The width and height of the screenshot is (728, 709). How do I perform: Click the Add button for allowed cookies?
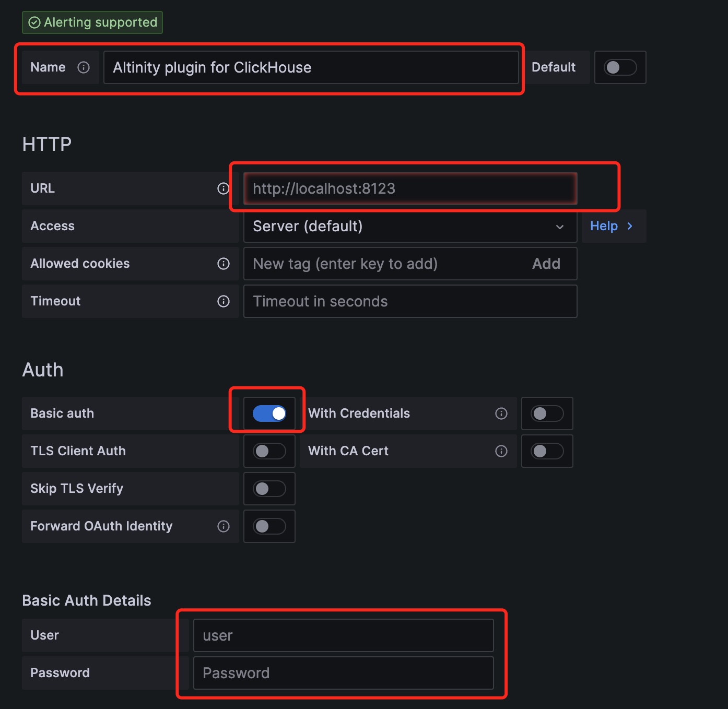tap(546, 264)
